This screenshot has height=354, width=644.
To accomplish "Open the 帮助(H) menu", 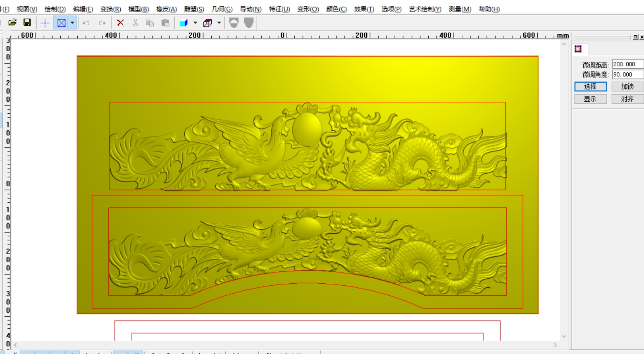I will point(489,9).
